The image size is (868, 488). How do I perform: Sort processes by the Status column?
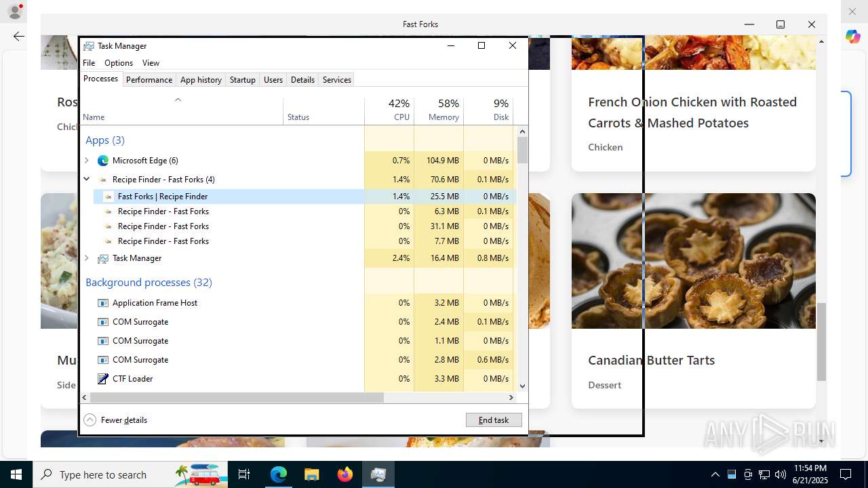pyautogui.click(x=323, y=111)
